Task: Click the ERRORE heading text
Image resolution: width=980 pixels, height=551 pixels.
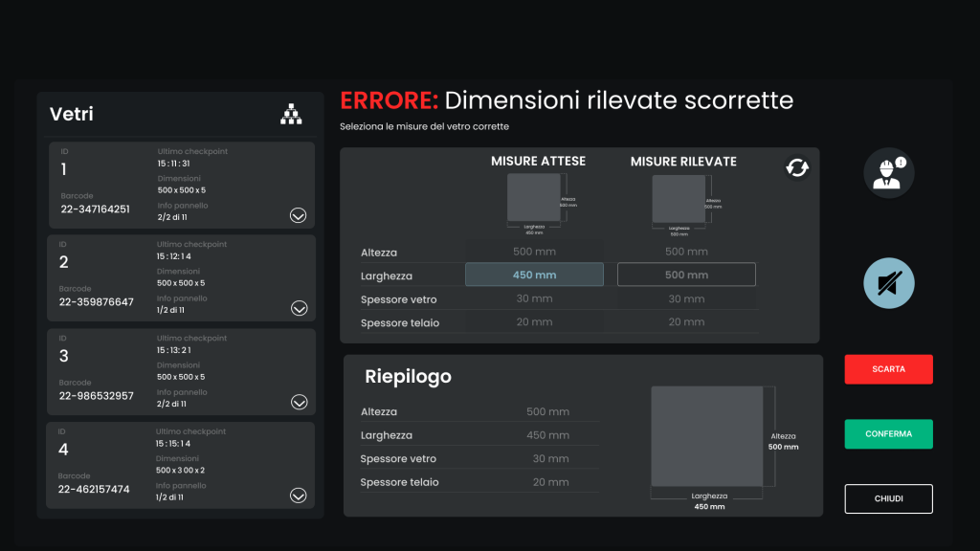Action: [x=389, y=100]
